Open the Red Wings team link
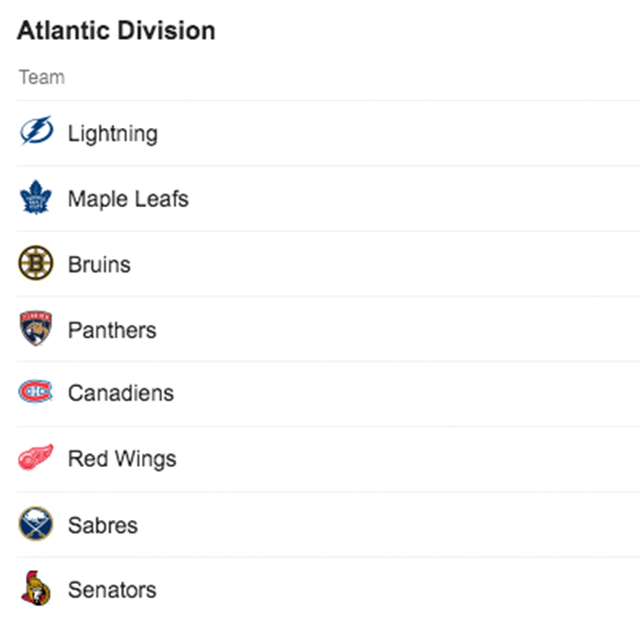Screen dimensions: 640x640 [x=122, y=459]
